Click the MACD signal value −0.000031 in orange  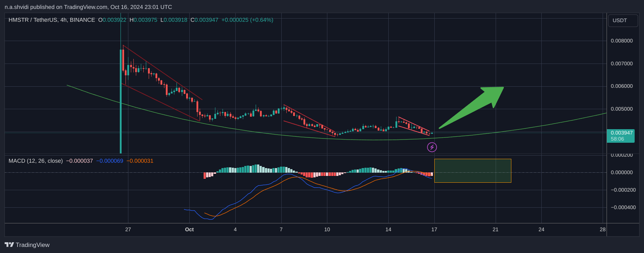[x=140, y=161]
